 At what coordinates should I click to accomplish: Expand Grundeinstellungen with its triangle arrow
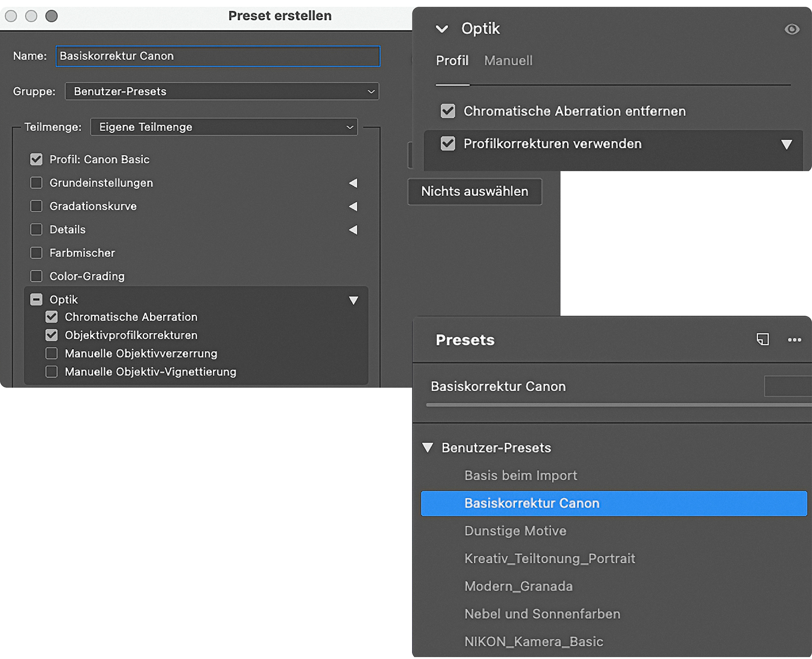(x=353, y=183)
